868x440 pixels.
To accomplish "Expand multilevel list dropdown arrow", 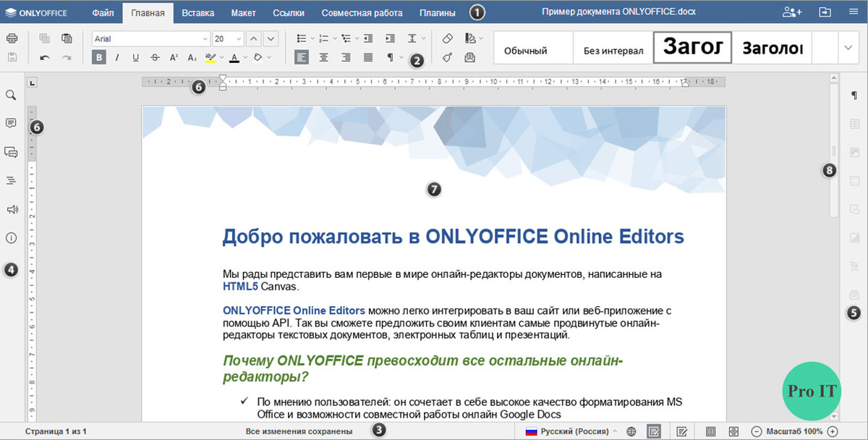I will pos(357,38).
